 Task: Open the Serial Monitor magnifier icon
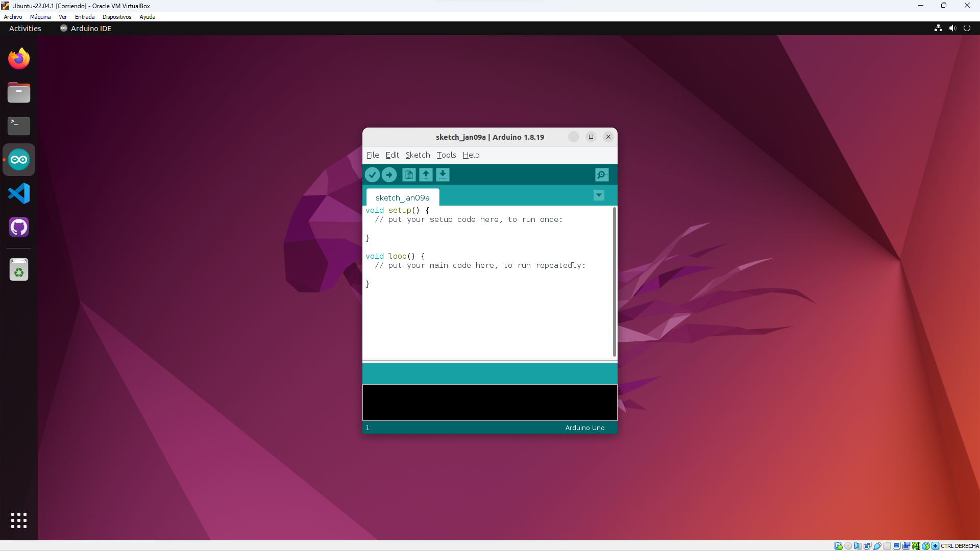click(602, 175)
